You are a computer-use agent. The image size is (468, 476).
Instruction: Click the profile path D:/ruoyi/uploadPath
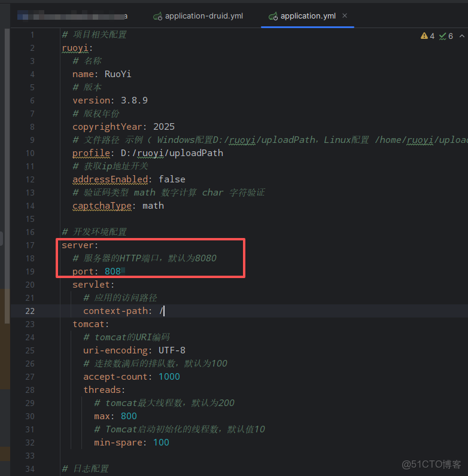point(172,153)
